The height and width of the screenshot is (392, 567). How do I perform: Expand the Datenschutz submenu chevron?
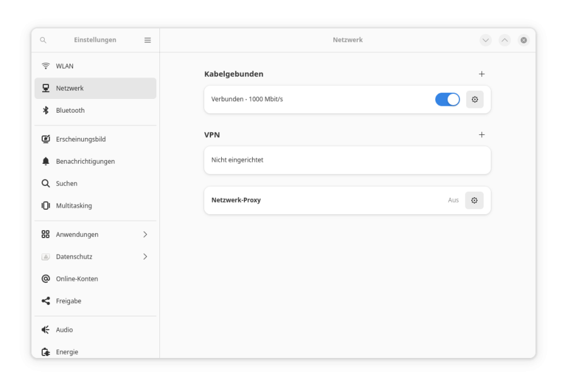[x=145, y=257]
